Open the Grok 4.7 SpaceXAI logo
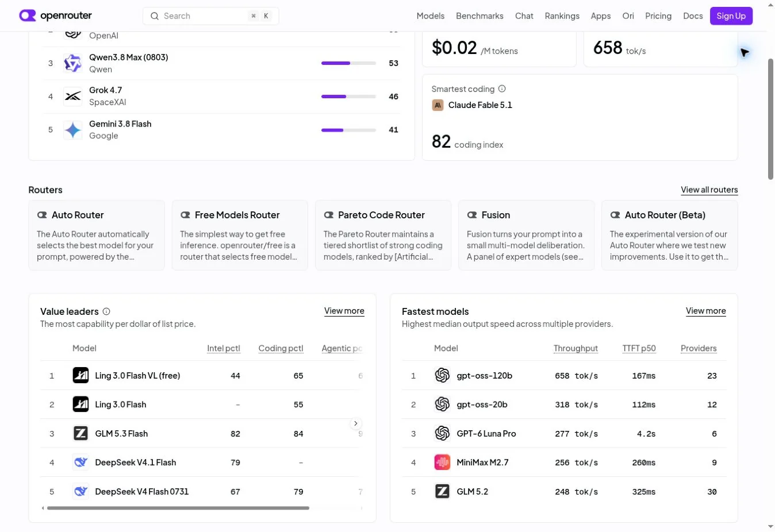Viewport: 775px width, 532px height. [73, 97]
